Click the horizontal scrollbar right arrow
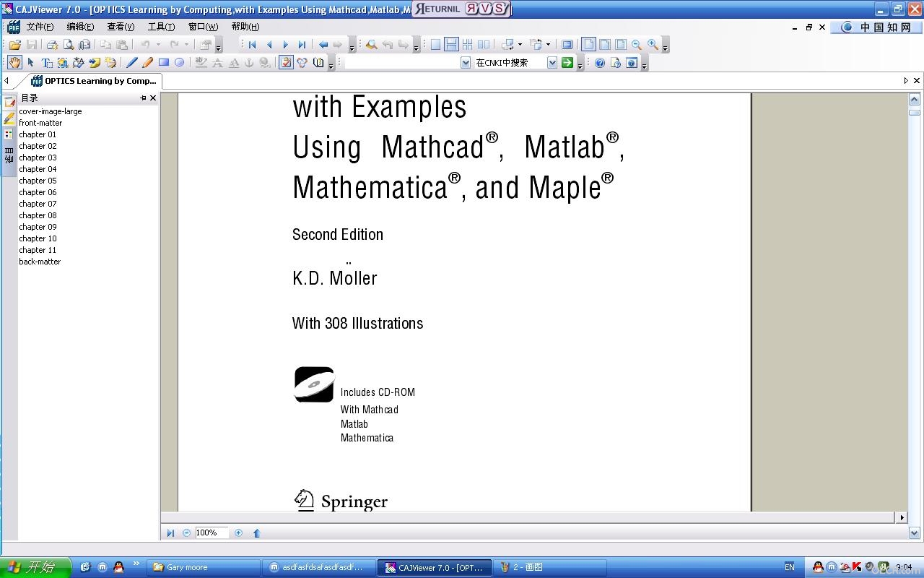Image resolution: width=924 pixels, height=578 pixels. (x=901, y=517)
